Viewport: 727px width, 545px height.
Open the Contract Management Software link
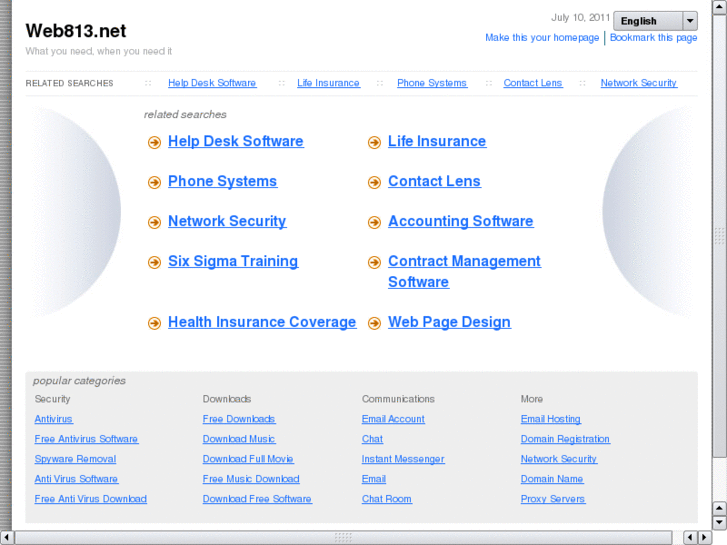coord(464,271)
